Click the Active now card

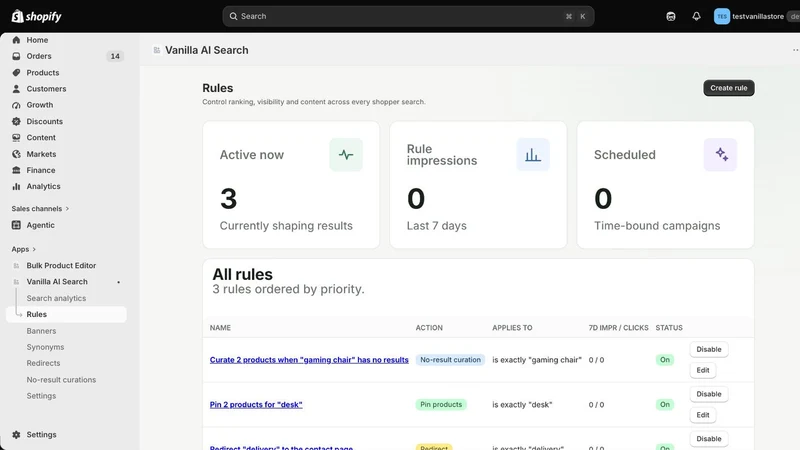pyautogui.click(x=291, y=185)
